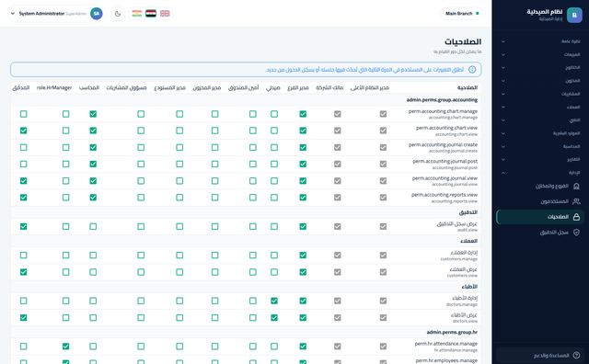Check المحاسب for عرض سجل التدقيق

click(x=93, y=226)
